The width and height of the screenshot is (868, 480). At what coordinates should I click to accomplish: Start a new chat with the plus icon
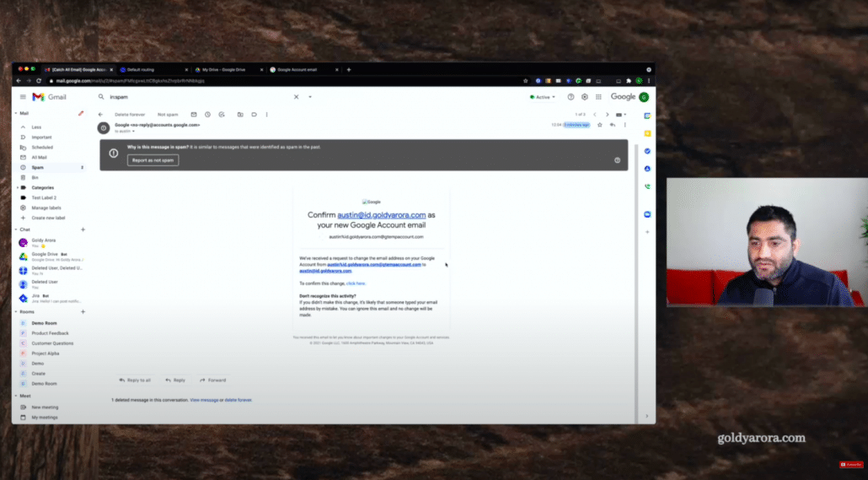(83, 229)
